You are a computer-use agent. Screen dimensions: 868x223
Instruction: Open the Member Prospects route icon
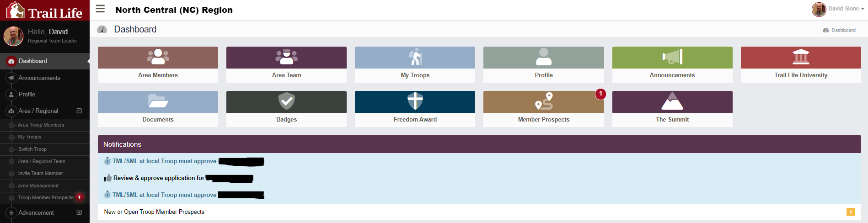[544, 101]
